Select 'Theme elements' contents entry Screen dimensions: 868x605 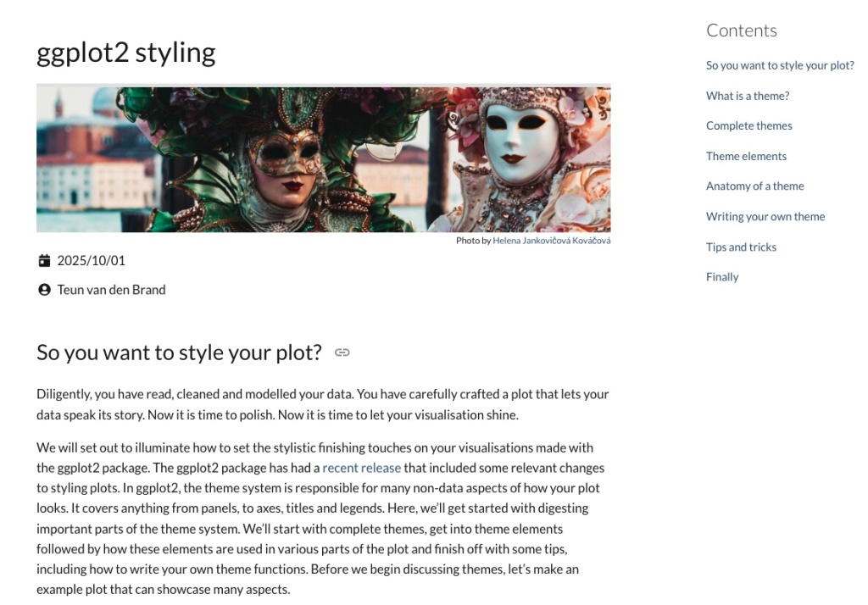click(746, 156)
